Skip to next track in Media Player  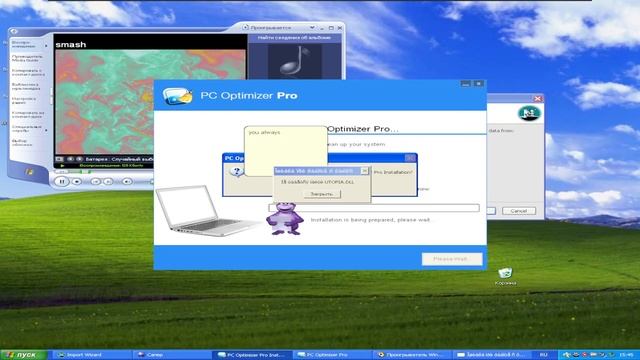[108, 181]
